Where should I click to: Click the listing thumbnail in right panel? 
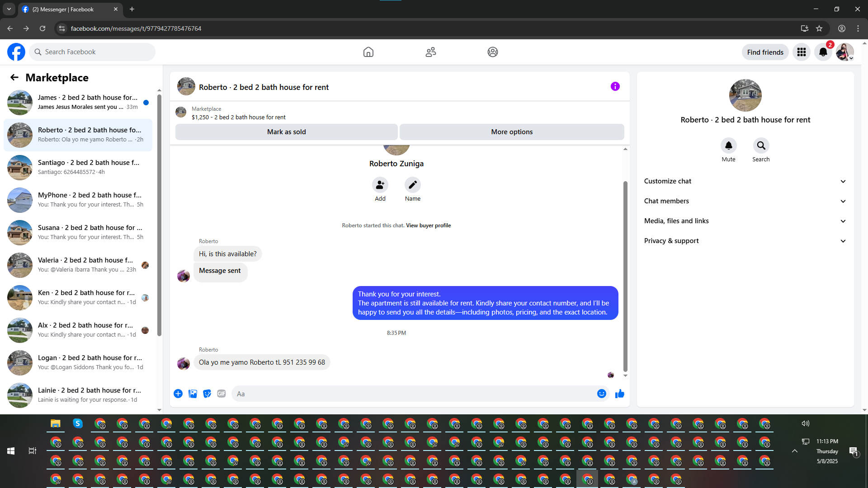pyautogui.click(x=745, y=95)
